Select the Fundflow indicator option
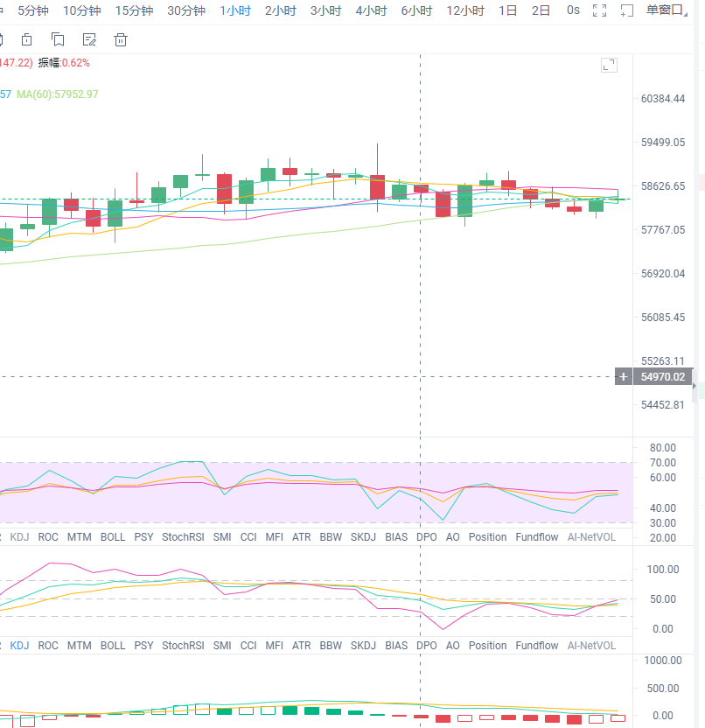The image size is (705, 728). point(536,536)
